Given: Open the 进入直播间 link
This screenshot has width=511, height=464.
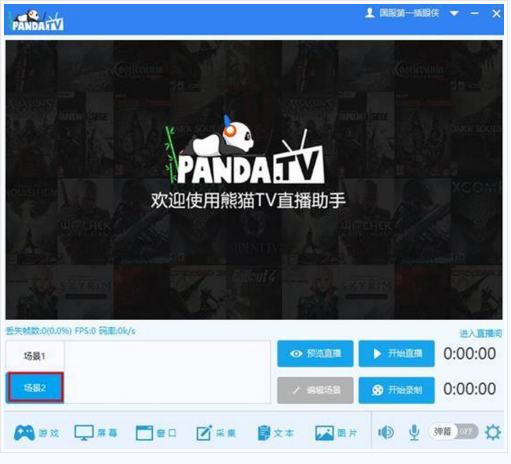Looking at the screenshot, I should (x=481, y=333).
